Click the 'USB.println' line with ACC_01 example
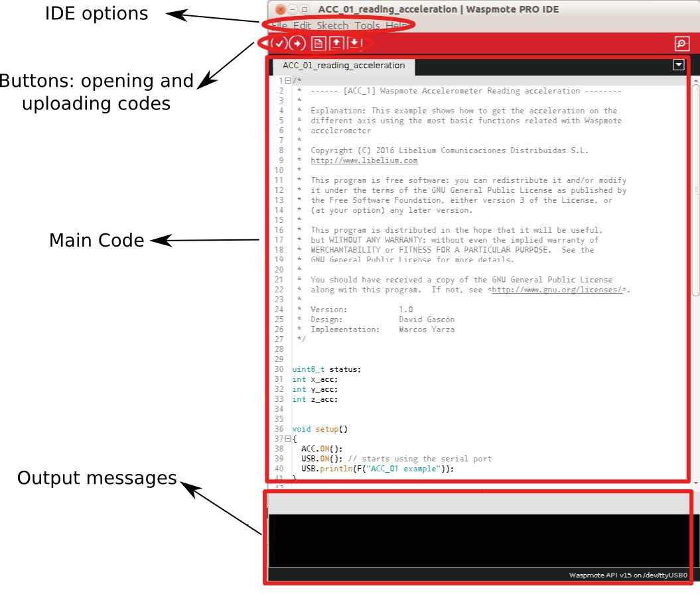Image resolution: width=700 pixels, height=596 pixels. (x=378, y=469)
